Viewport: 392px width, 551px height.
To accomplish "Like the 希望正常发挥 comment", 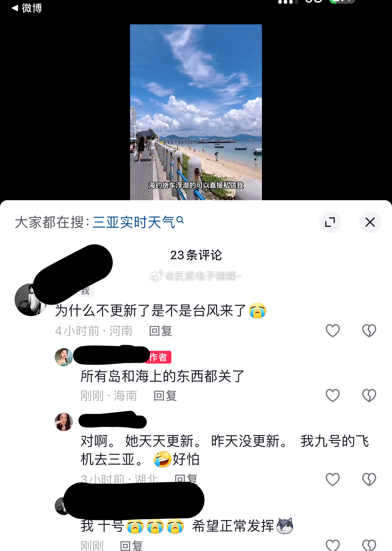I will [x=333, y=545].
